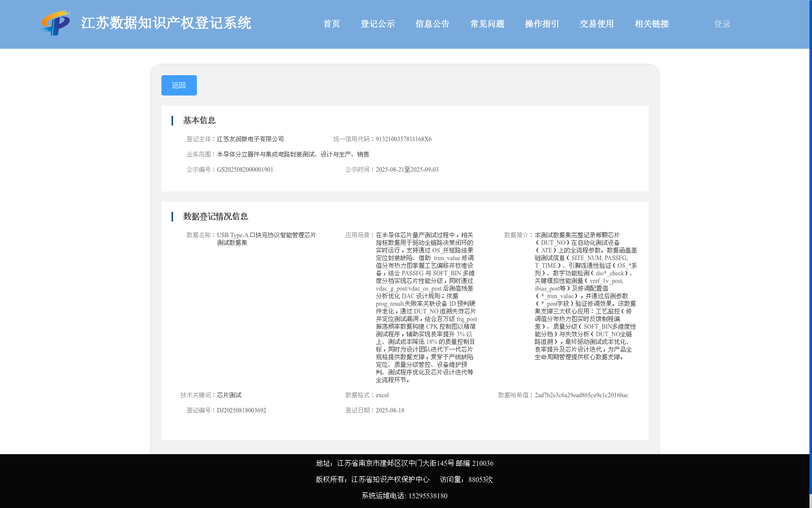The height and width of the screenshot is (508, 812).
Task: Click copyright text 江苏省知识产权保护中心
Action: [x=390, y=480]
